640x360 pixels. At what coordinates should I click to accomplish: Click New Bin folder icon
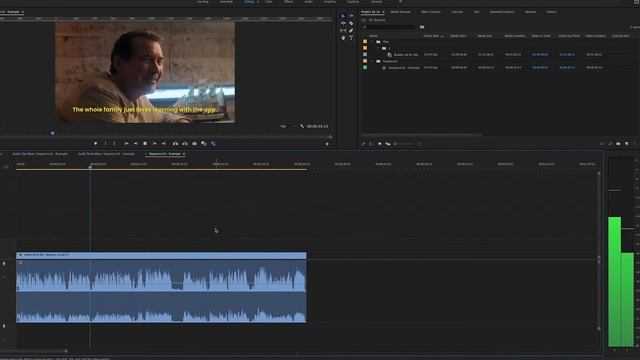(x=618, y=144)
